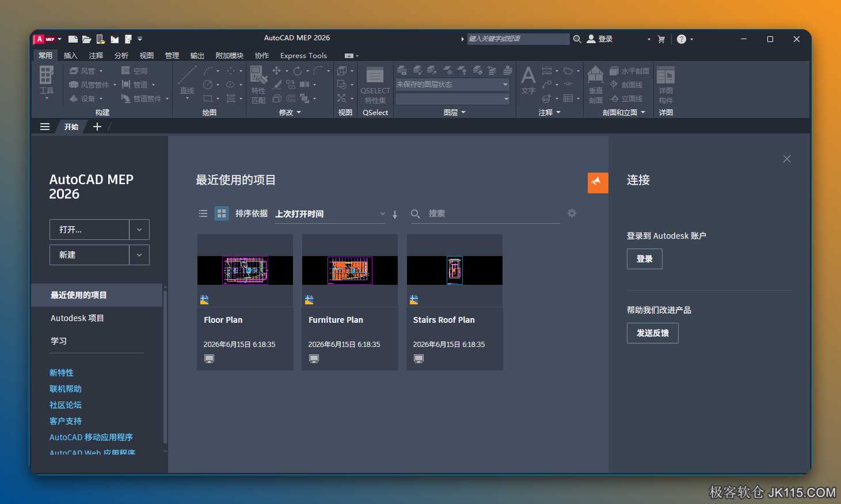Click the 立面线 elevation line tool
Viewport: 841px width, 504px height.
(x=626, y=98)
